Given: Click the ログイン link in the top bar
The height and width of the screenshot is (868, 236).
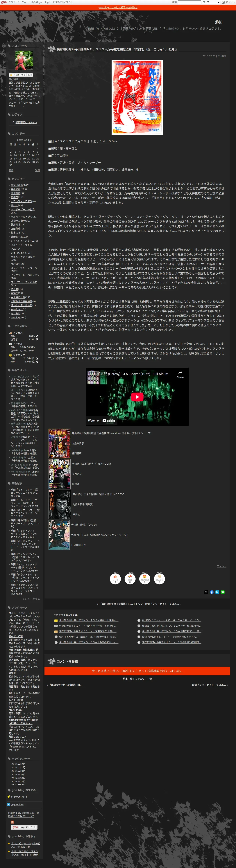Looking at the screenshot, I should (230, 2).
